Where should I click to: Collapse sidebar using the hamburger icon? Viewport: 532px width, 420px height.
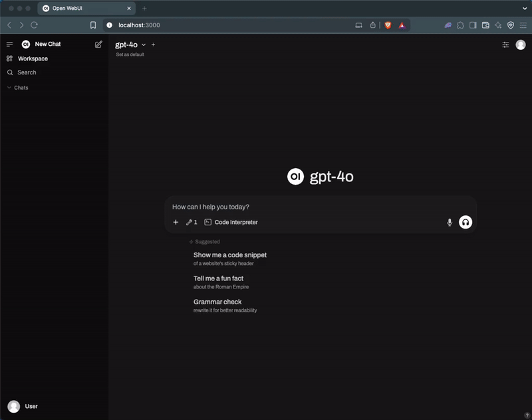click(10, 45)
